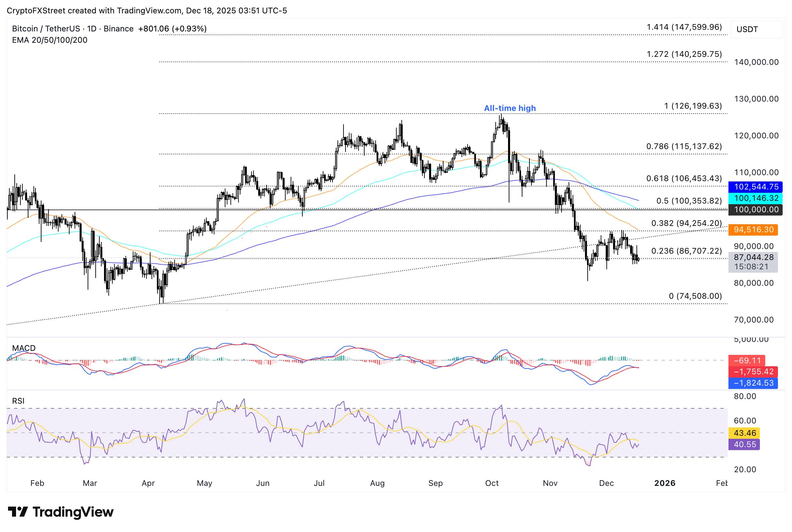
Task: Click the black 100,000.00 price level tag
Action: (x=755, y=210)
